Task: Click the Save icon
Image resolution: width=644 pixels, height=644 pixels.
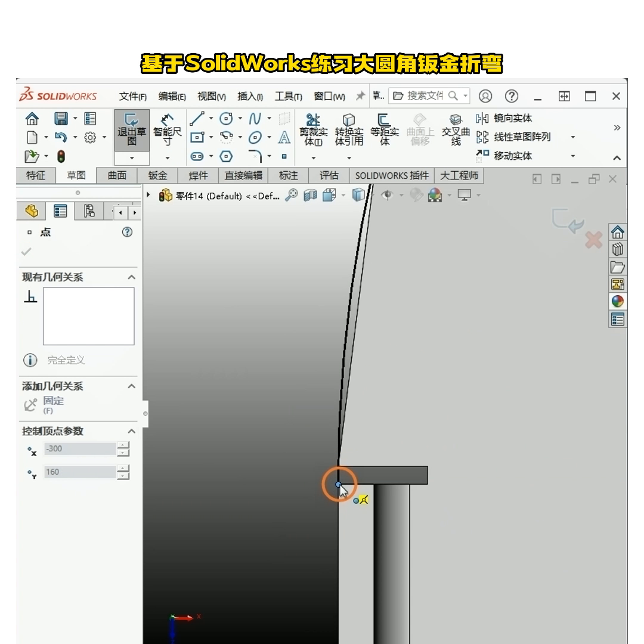Action: point(61,119)
